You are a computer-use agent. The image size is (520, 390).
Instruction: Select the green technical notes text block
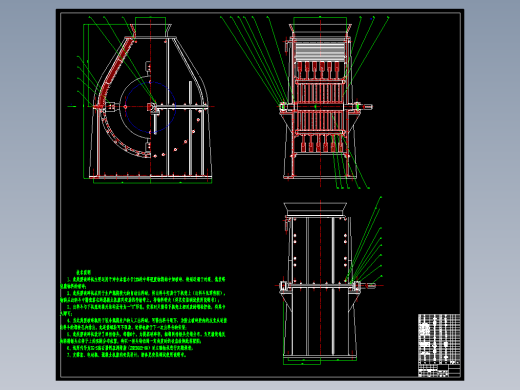point(143,314)
